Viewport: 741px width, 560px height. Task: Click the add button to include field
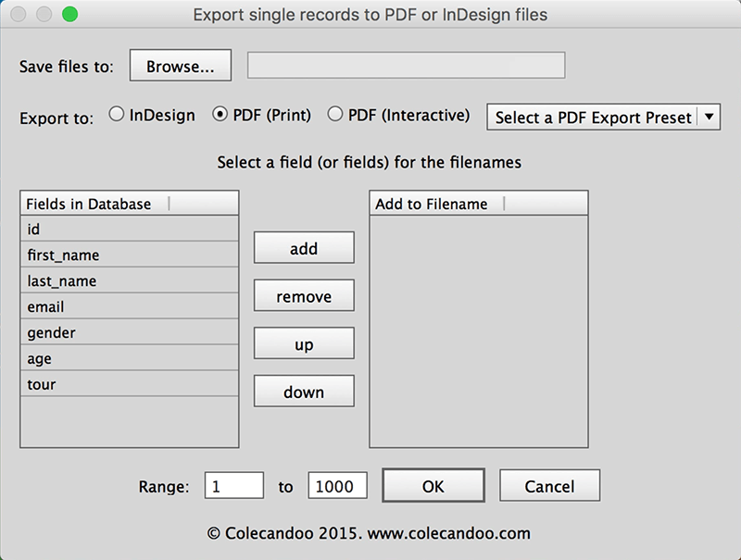click(x=303, y=247)
